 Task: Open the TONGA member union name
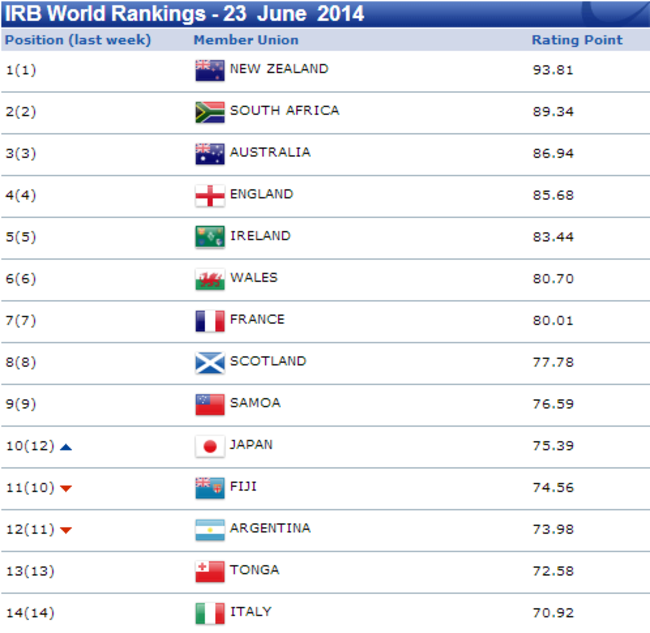(x=255, y=570)
